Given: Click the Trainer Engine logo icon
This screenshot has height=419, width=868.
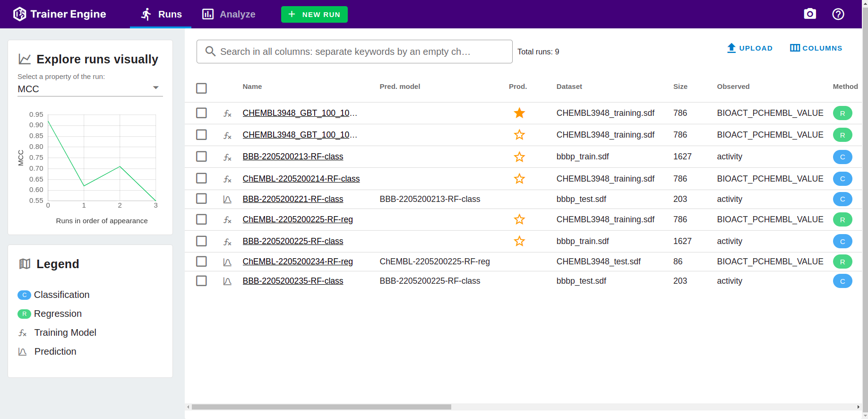Looking at the screenshot, I should tap(19, 14).
